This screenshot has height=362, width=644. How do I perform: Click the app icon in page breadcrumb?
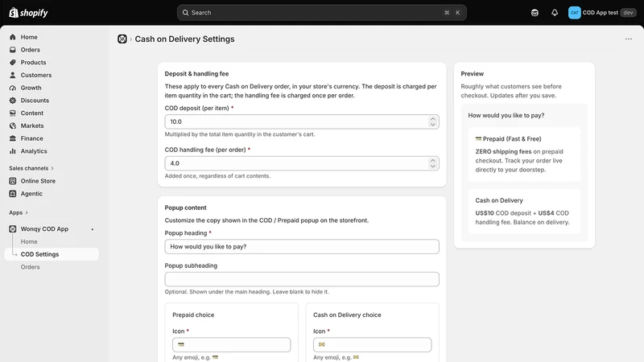tap(122, 39)
